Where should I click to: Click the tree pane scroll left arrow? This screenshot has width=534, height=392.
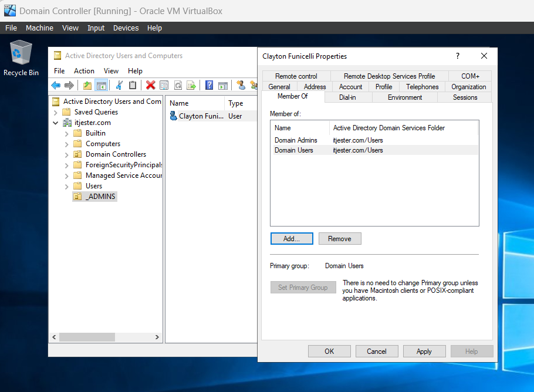54,337
